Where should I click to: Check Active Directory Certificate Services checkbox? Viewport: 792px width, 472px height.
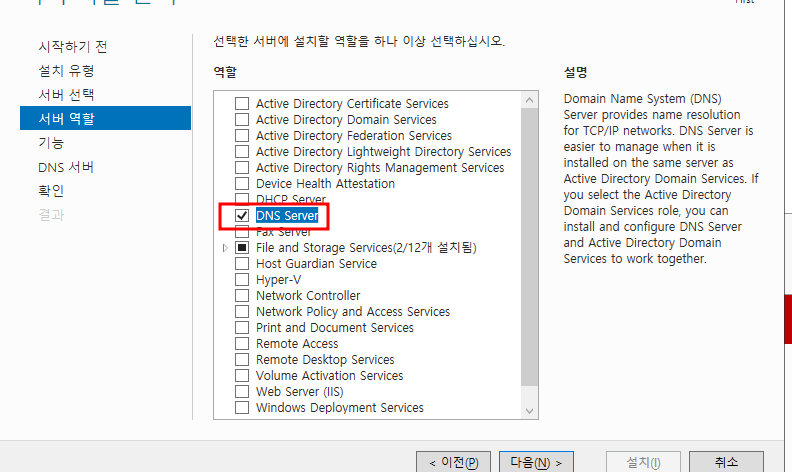click(242, 104)
